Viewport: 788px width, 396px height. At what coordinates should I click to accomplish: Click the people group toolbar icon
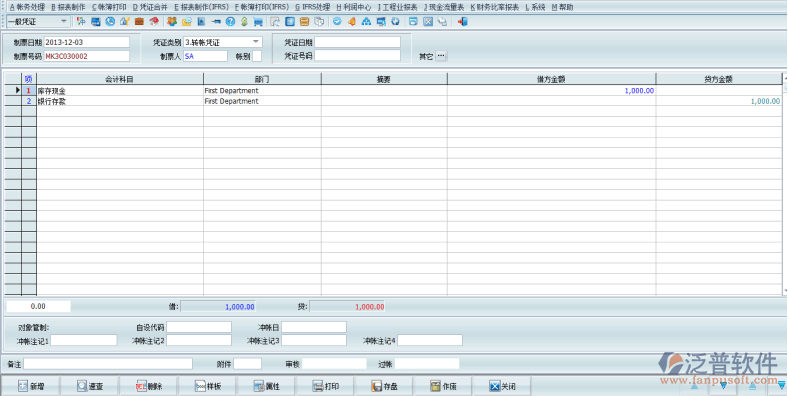pos(172,22)
